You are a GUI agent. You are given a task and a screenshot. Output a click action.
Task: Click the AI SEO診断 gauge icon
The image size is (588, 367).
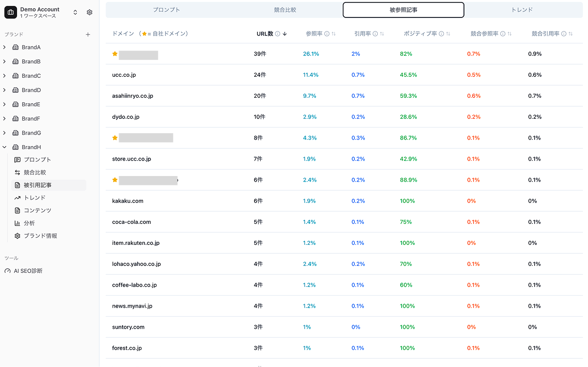pyautogui.click(x=7, y=271)
